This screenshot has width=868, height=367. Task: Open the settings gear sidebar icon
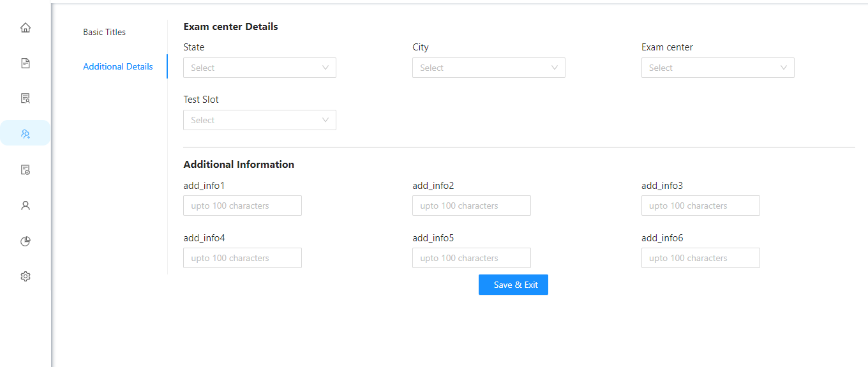point(26,276)
